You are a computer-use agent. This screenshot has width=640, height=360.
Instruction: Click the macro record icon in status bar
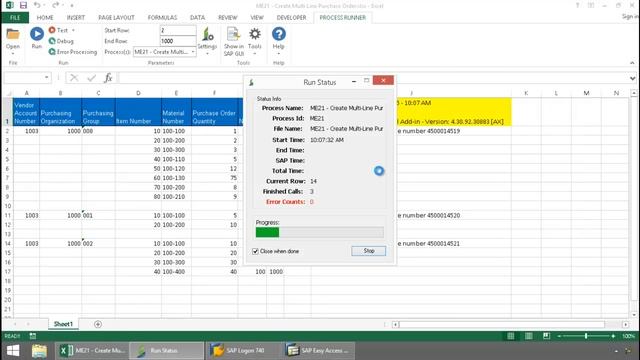[x=33, y=336]
